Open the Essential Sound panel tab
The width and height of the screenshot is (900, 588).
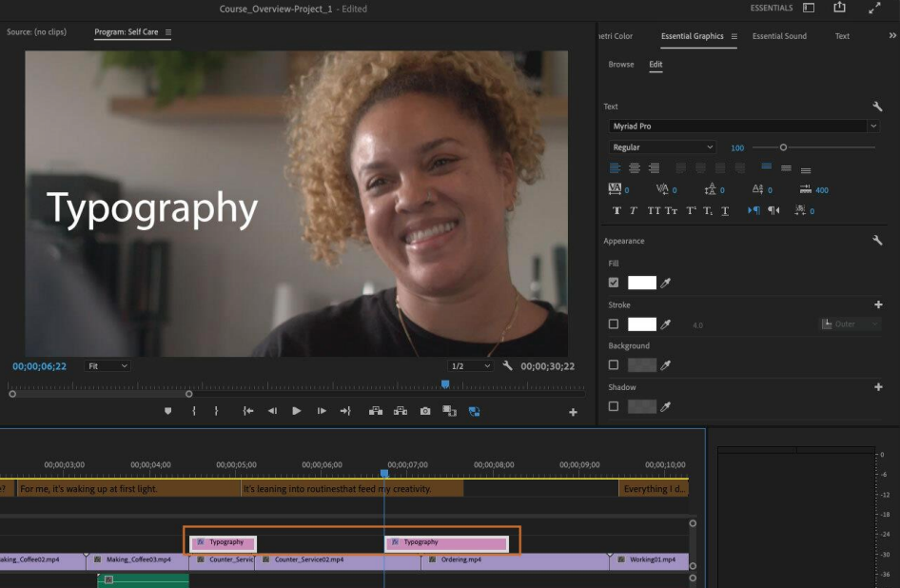tap(779, 36)
